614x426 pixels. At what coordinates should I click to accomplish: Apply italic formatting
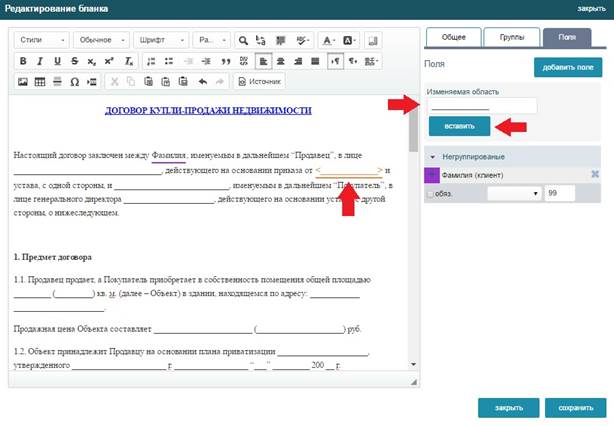pyautogui.click(x=41, y=61)
